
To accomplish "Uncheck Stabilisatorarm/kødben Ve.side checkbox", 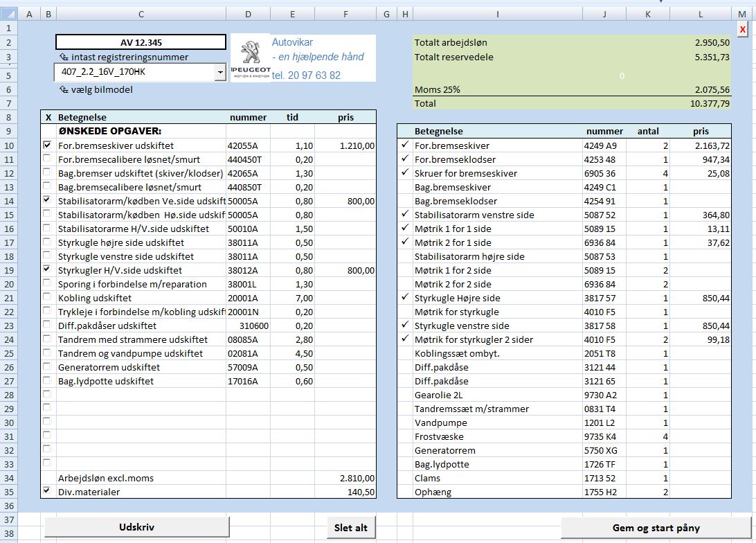I will pos(47,199).
